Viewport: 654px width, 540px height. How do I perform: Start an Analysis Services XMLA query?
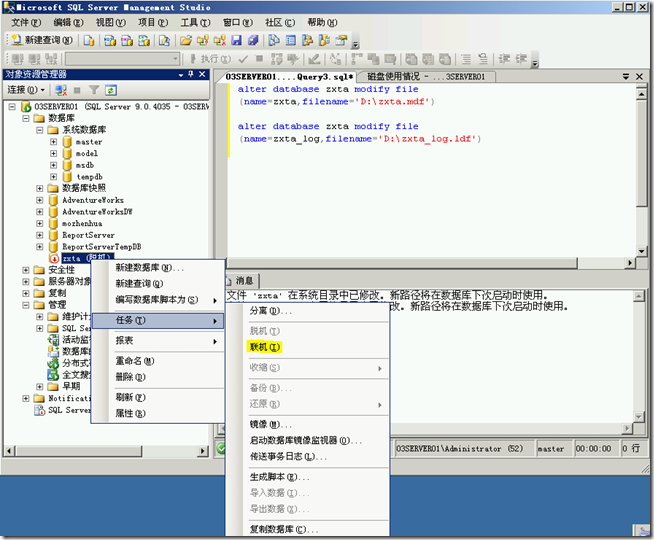pyautogui.click(x=144, y=40)
